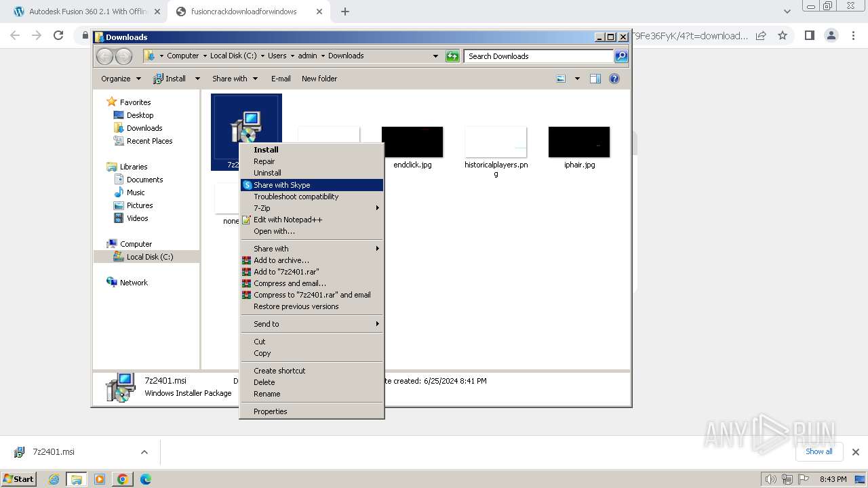The height and width of the screenshot is (488, 868).
Task: Open Properties from context menu
Action: pyautogui.click(x=312, y=411)
